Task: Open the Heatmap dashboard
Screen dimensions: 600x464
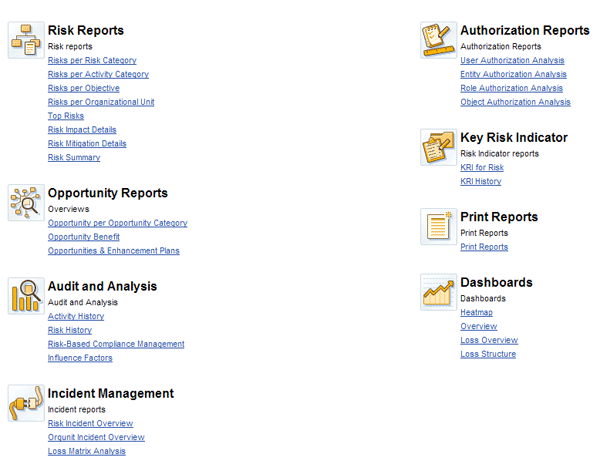Action: click(x=476, y=313)
